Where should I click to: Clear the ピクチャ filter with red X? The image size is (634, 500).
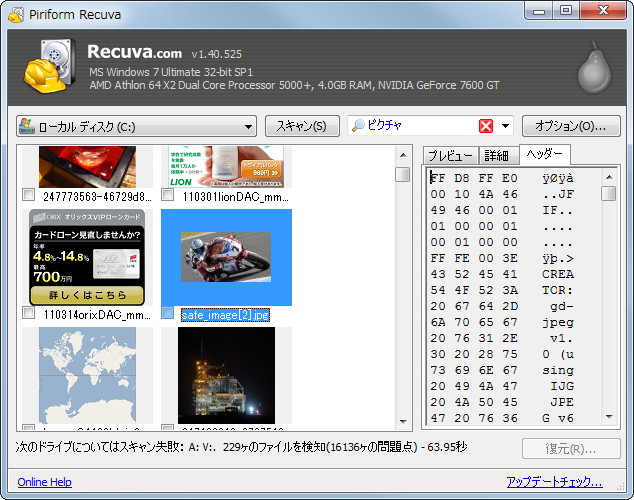486,126
